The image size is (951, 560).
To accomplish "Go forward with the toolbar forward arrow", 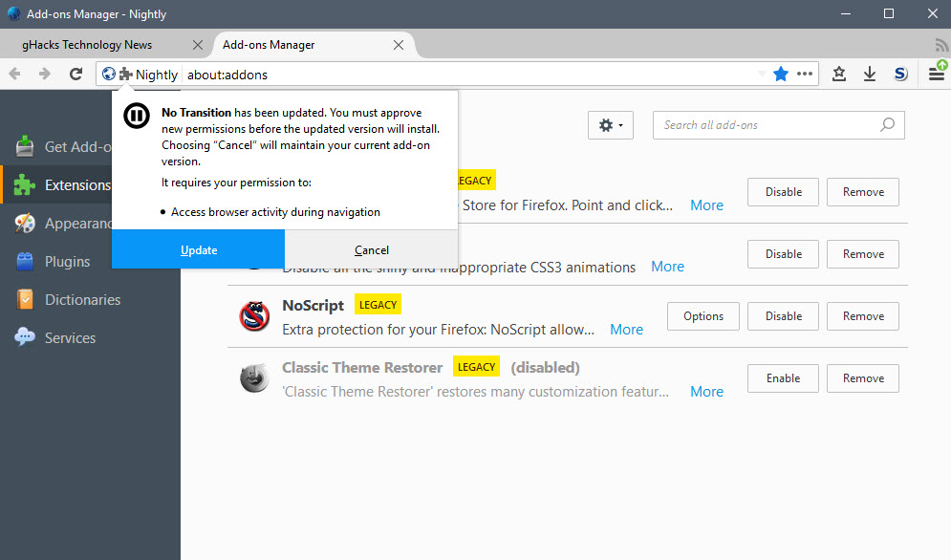I will coord(45,74).
